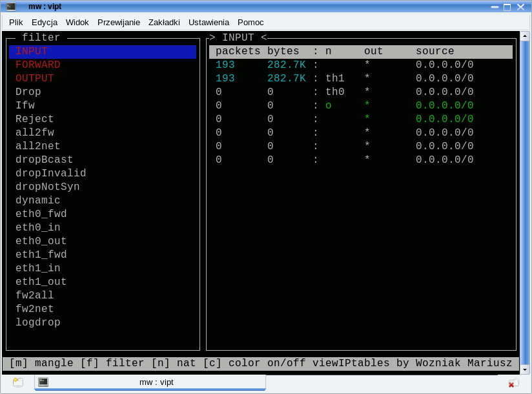Select the logdrop chain entry
This screenshot has height=394, width=532.
click(x=38, y=323)
